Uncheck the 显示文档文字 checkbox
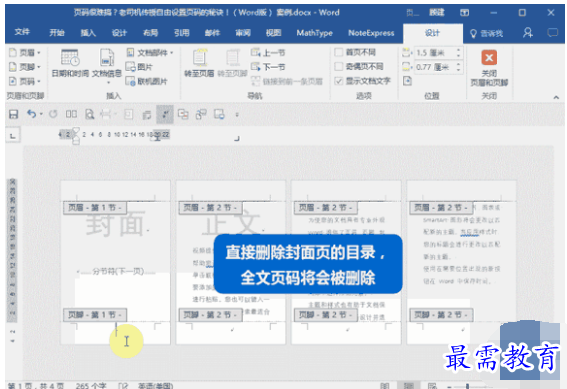567x389 pixels. 339,81
